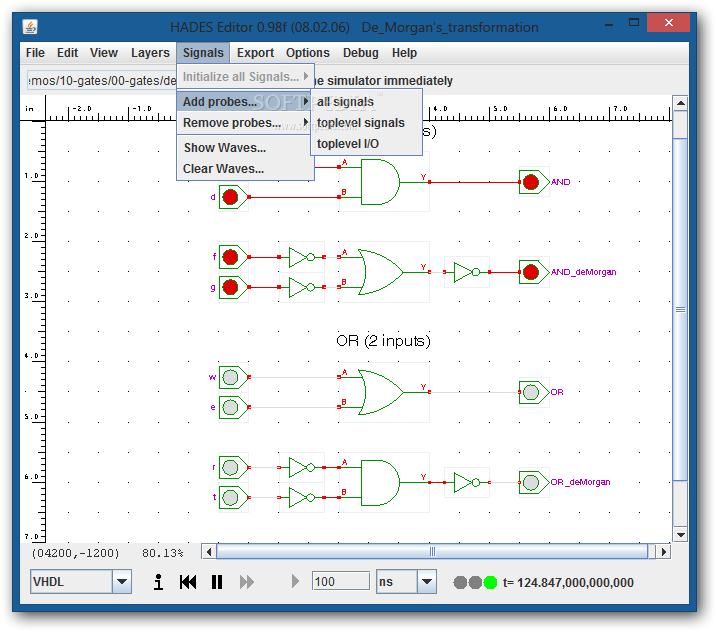Select the output inverter before AND_deMorgan
This screenshot has height=632, width=717.
[466, 272]
